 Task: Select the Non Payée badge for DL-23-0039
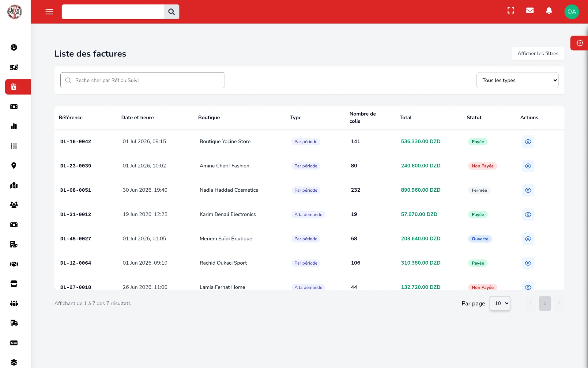coord(483,166)
